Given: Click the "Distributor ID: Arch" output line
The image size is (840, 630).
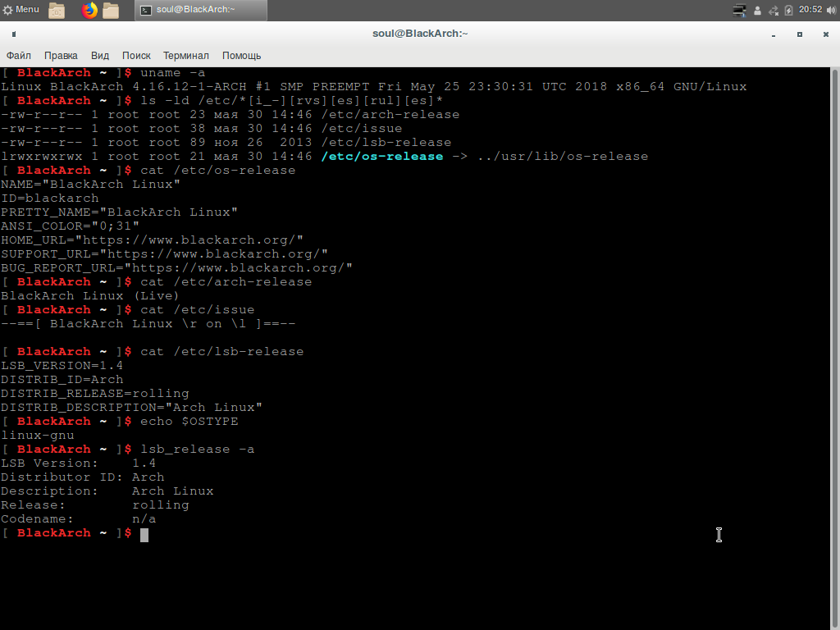Looking at the screenshot, I should pos(83,477).
